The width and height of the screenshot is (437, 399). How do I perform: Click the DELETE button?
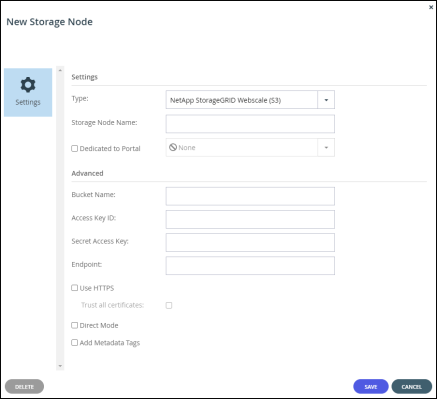coord(24,387)
